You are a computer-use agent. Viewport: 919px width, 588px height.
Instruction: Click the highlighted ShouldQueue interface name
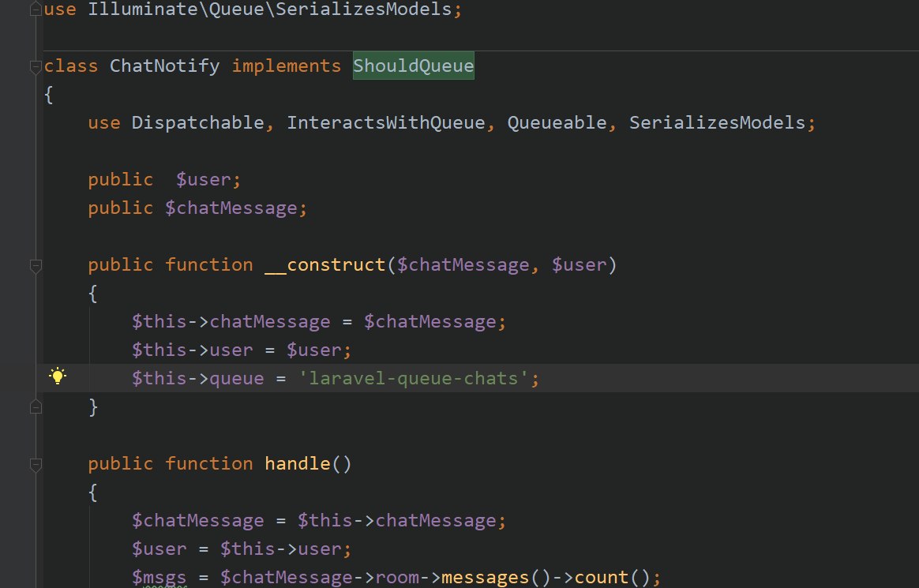pyautogui.click(x=413, y=66)
